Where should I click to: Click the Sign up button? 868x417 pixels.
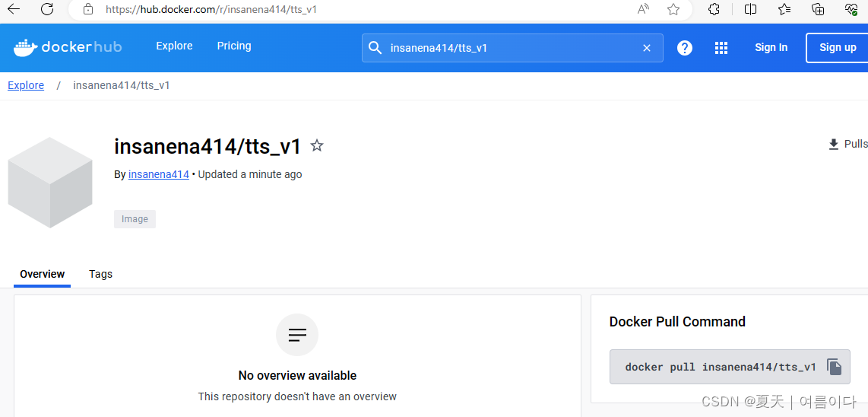pos(838,48)
